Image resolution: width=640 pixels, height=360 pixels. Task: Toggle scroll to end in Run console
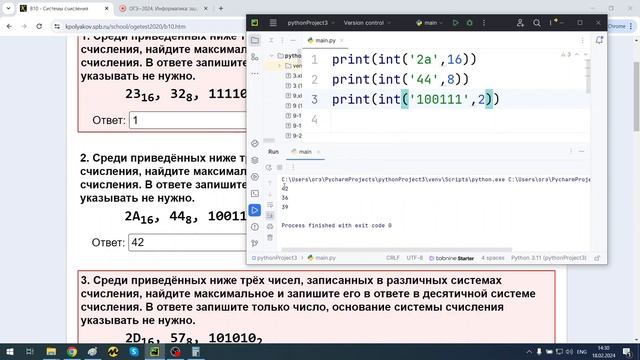pos(270,216)
